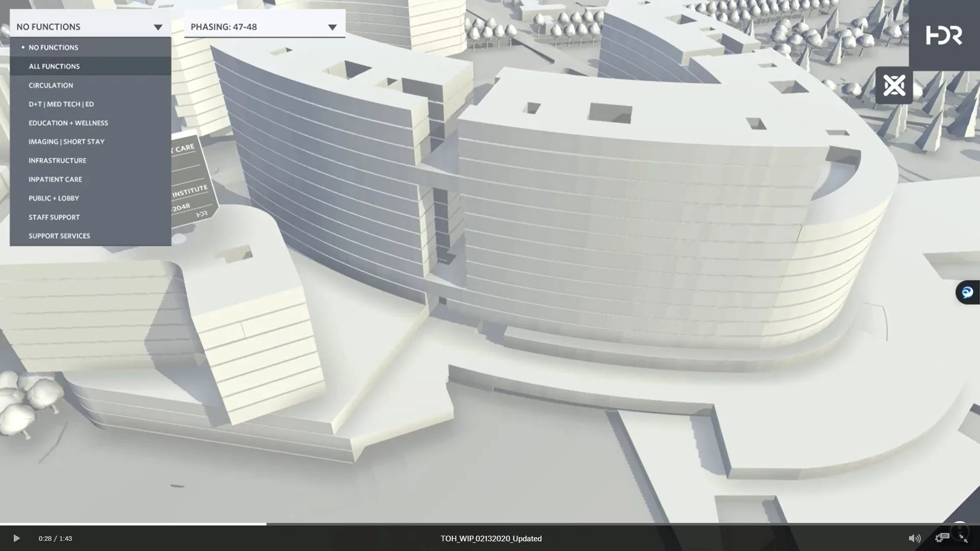Viewport: 980px width, 551px height.
Task: Collapse the functions dropdown arrow
Action: 158,27
